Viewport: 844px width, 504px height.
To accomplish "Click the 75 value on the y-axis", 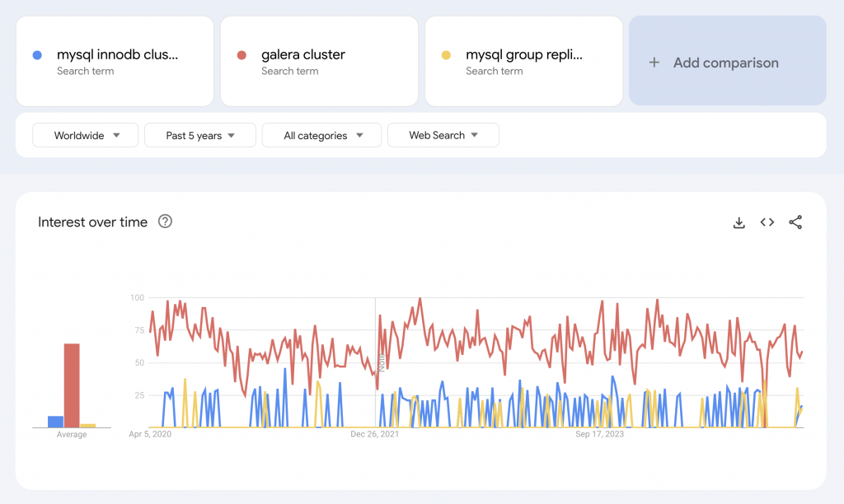I will coord(139,330).
